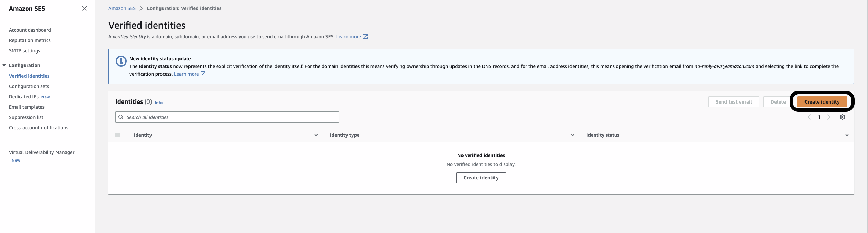868x233 pixels.
Task: Open external link icon beside top Learn more
Action: (365, 37)
